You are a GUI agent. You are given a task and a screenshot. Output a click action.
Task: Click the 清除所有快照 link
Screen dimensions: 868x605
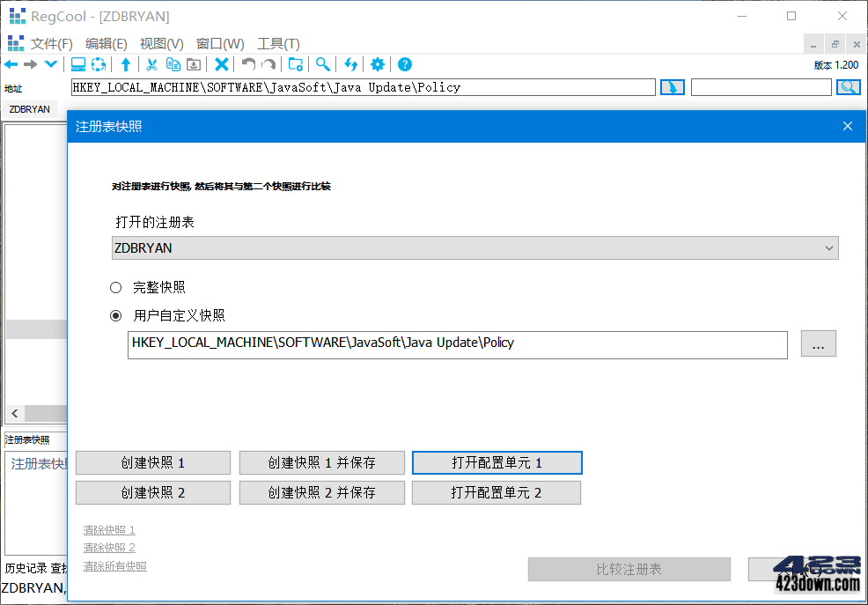pyautogui.click(x=114, y=565)
